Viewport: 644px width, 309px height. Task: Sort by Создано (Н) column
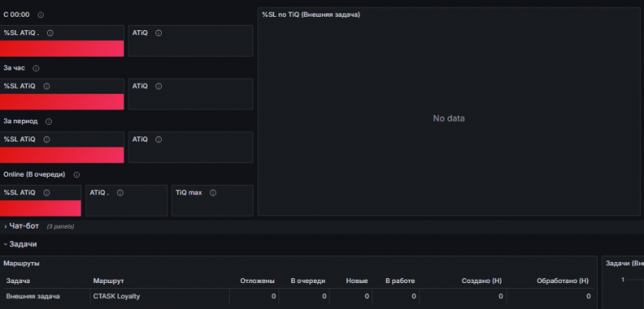coord(481,281)
